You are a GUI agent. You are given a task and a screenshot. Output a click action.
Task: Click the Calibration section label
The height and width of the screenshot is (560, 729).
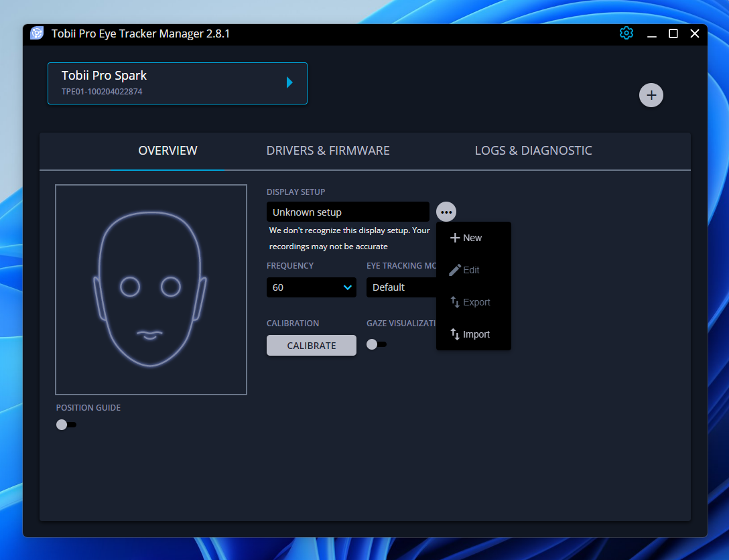293,323
